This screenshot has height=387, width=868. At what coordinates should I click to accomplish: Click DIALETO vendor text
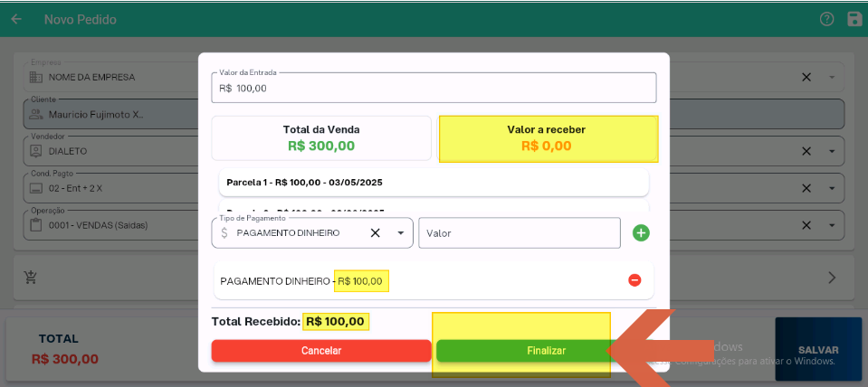tap(68, 152)
